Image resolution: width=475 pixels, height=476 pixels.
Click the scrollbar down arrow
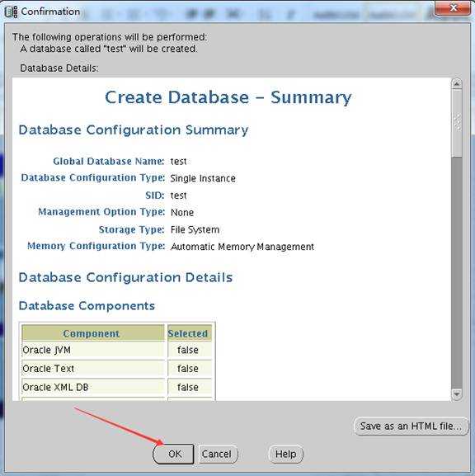[457, 394]
